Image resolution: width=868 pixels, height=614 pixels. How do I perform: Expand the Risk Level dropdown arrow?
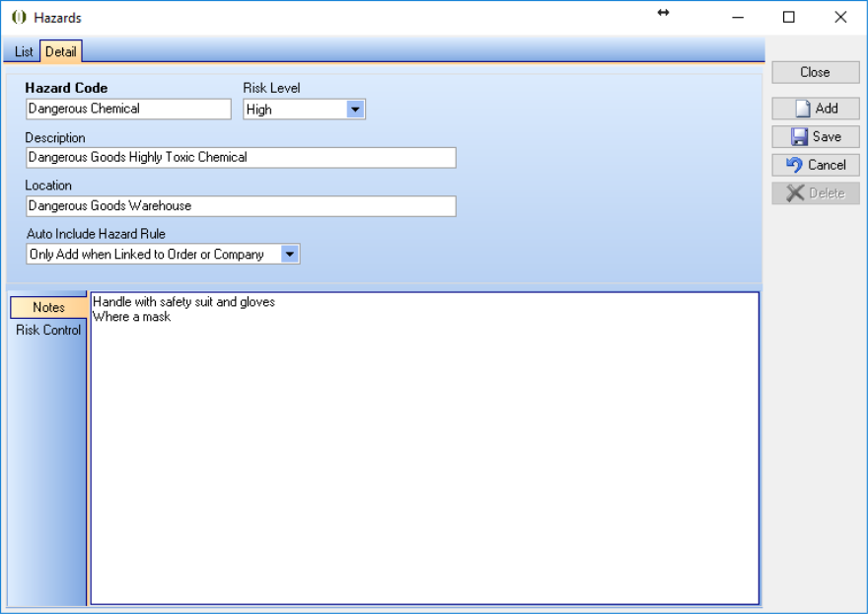(355, 110)
